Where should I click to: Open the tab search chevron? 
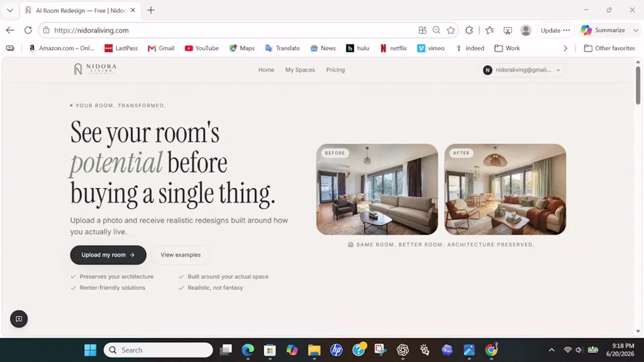[x=10, y=10]
